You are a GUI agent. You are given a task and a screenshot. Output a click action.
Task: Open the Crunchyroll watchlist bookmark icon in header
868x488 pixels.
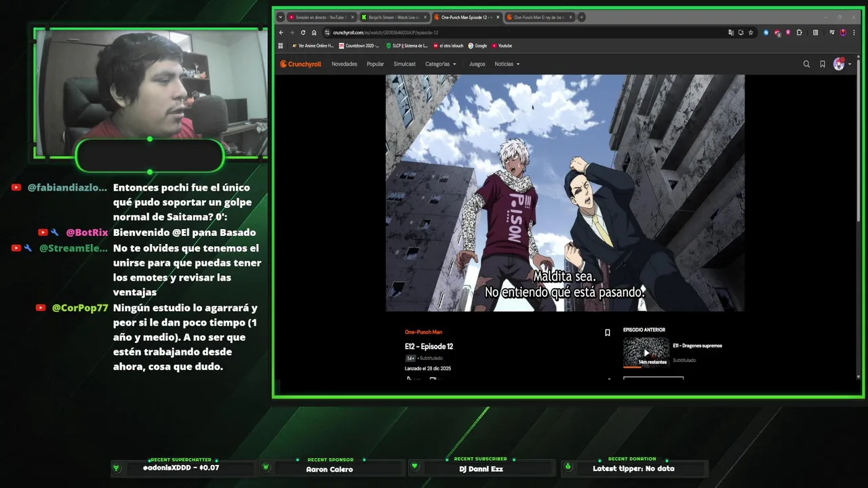pos(823,64)
